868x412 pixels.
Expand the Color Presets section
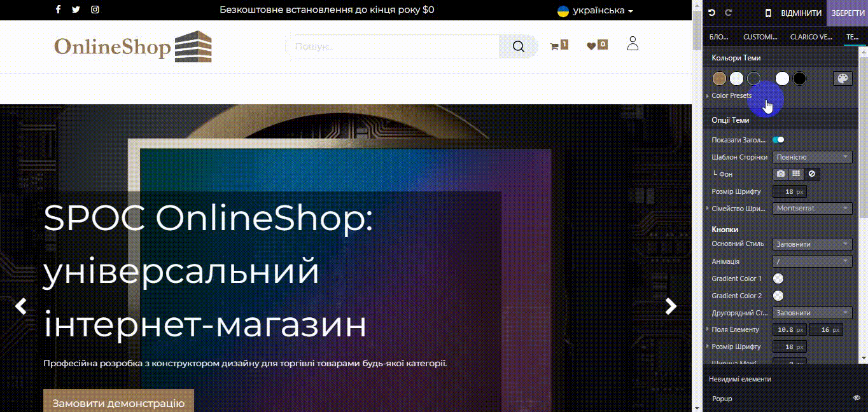pos(731,95)
